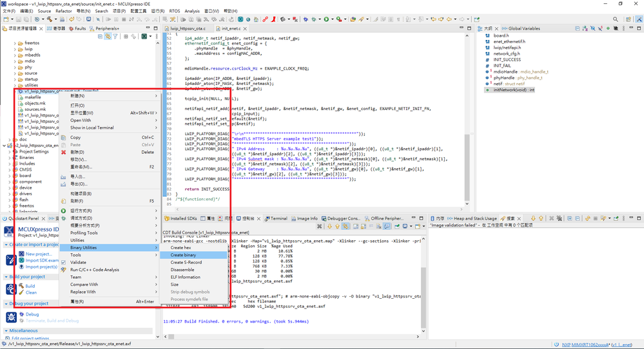Expand the CMSIS folder
The width and height of the screenshot is (644, 349).
coord(10,170)
